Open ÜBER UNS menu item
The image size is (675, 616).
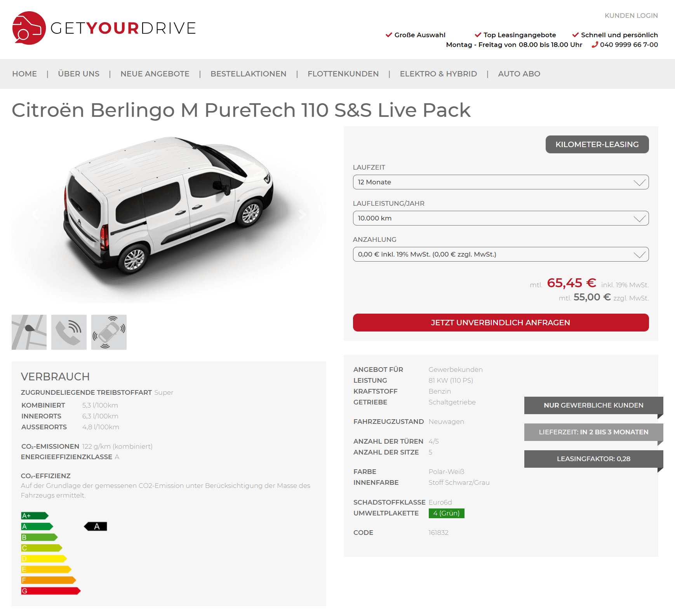click(x=79, y=74)
